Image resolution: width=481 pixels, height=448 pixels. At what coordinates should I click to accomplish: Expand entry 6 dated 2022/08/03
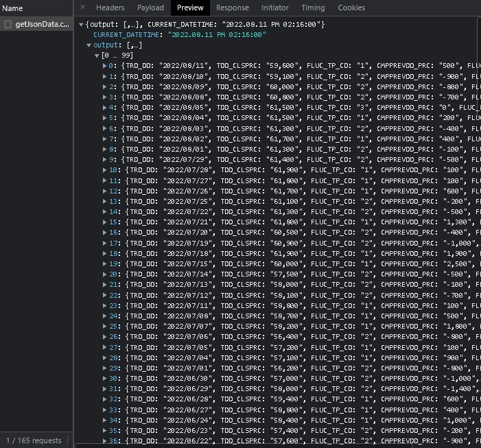click(104, 128)
